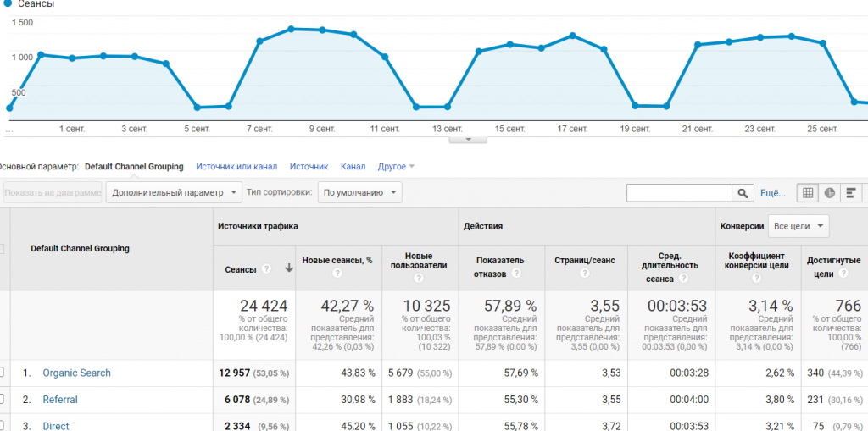
Task: Tick the Organic Search row checkbox
Action: click(x=2, y=373)
